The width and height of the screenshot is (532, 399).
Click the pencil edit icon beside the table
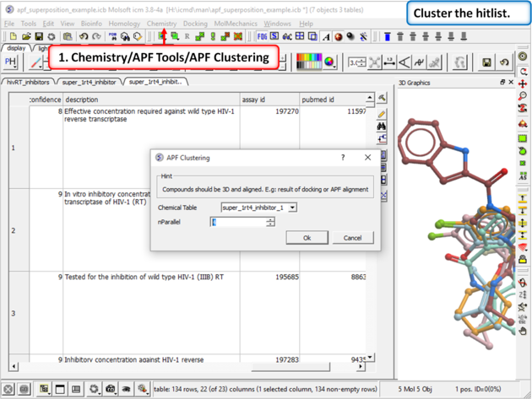tap(383, 113)
